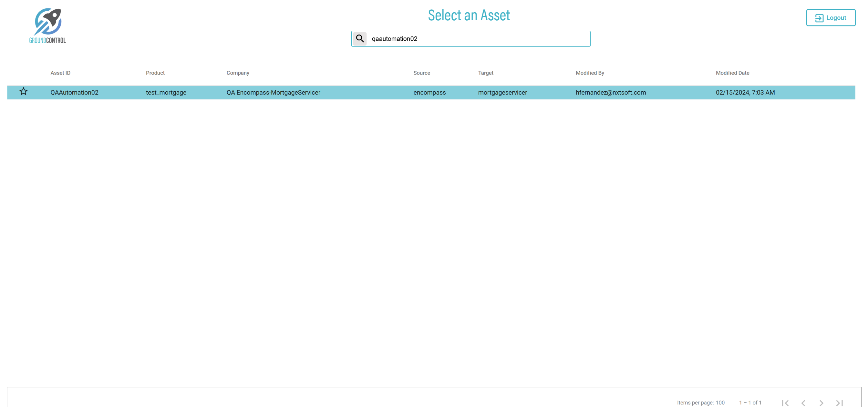
Task: Sort by the Source column header
Action: (x=421, y=73)
